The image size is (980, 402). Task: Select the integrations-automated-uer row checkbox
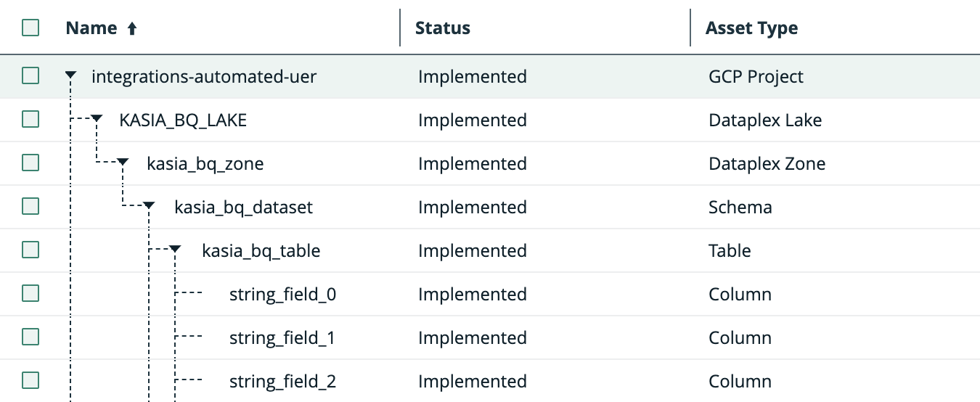[30, 75]
